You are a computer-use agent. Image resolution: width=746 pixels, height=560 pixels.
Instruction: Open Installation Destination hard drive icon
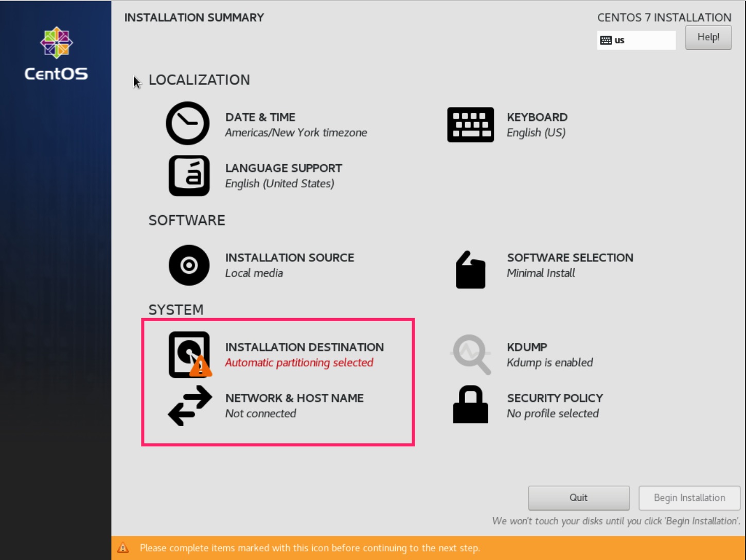pyautogui.click(x=189, y=355)
